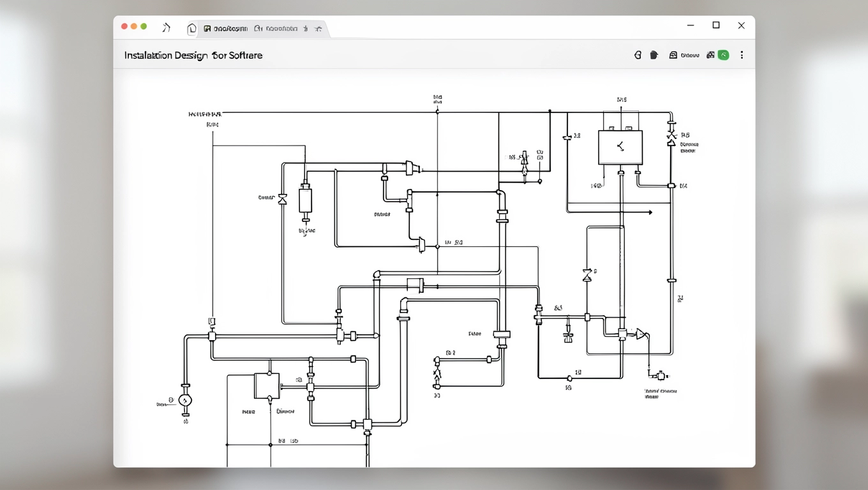The image size is (868, 490).
Task: Click the green status badge in the toolbar
Action: (x=723, y=56)
